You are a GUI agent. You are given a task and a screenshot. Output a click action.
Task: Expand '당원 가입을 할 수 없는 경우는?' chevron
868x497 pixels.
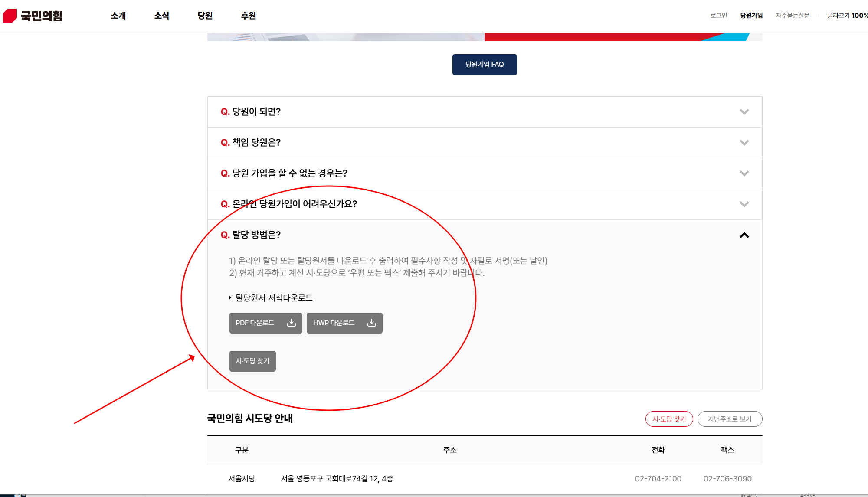point(744,173)
